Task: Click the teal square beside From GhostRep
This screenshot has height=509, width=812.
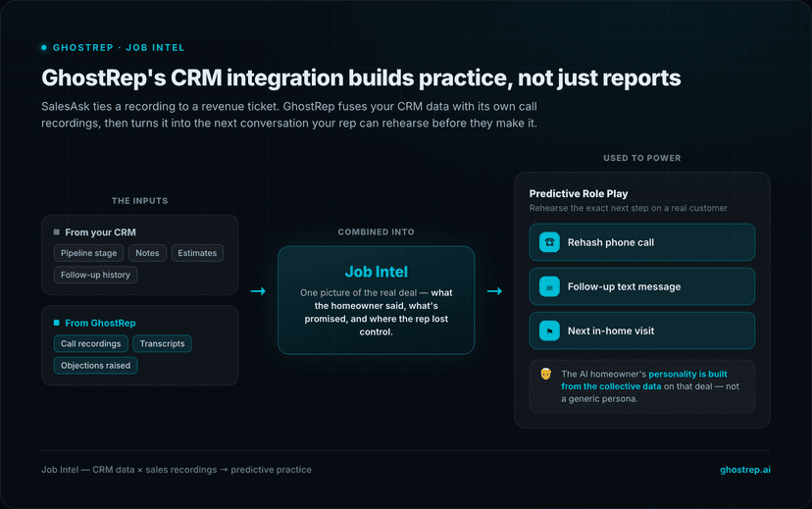Action: [57, 323]
